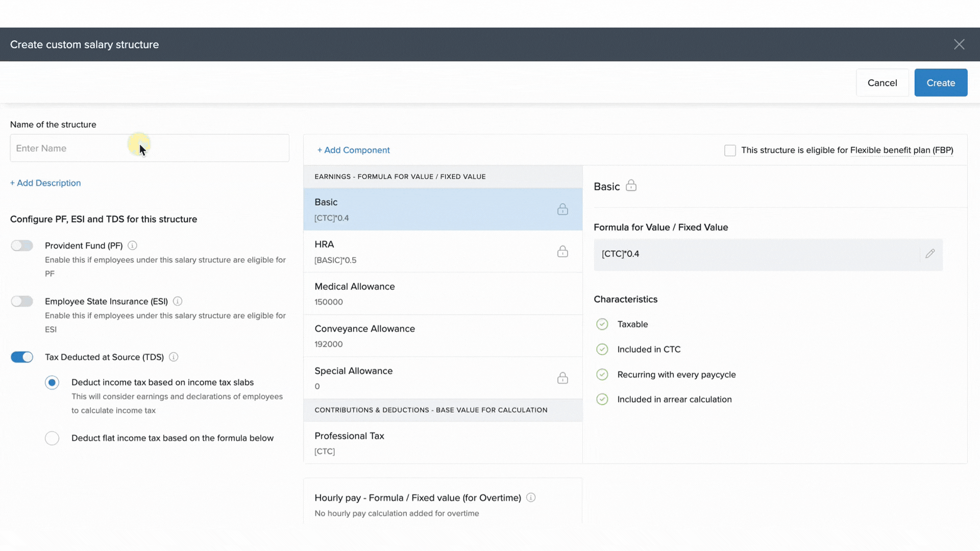Click the info icon beside Hourly pay formula
Screen dimensions: 980x551
(x=531, y=497)
